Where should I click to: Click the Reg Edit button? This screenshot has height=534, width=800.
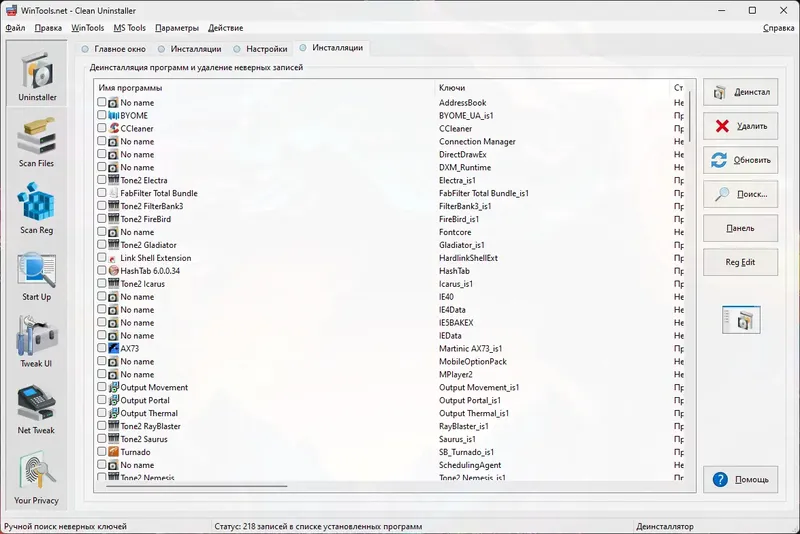pyautogui.click(x=741, y=262)
